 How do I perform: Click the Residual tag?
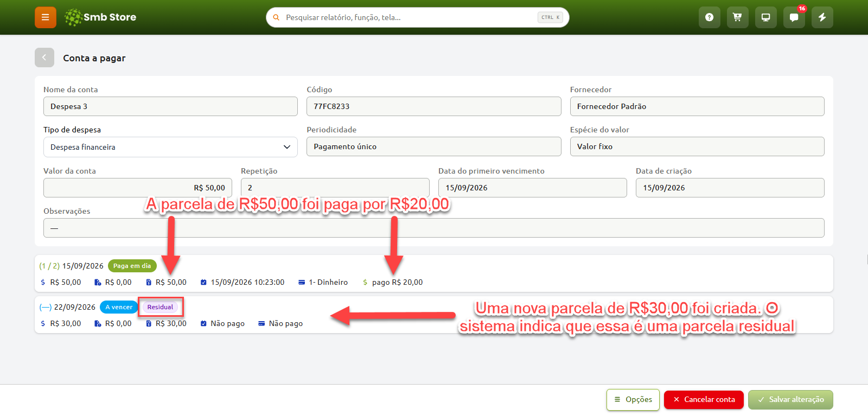click(x=160, y=307)
